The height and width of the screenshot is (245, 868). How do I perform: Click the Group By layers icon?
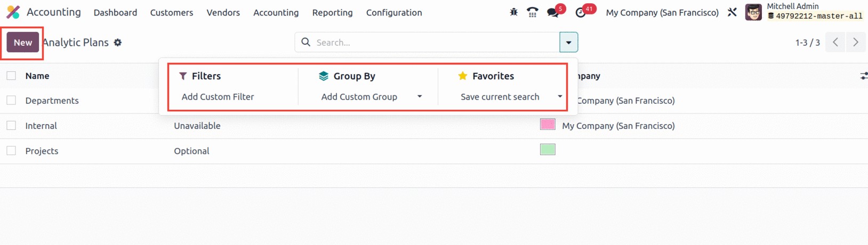click(324, 76)
